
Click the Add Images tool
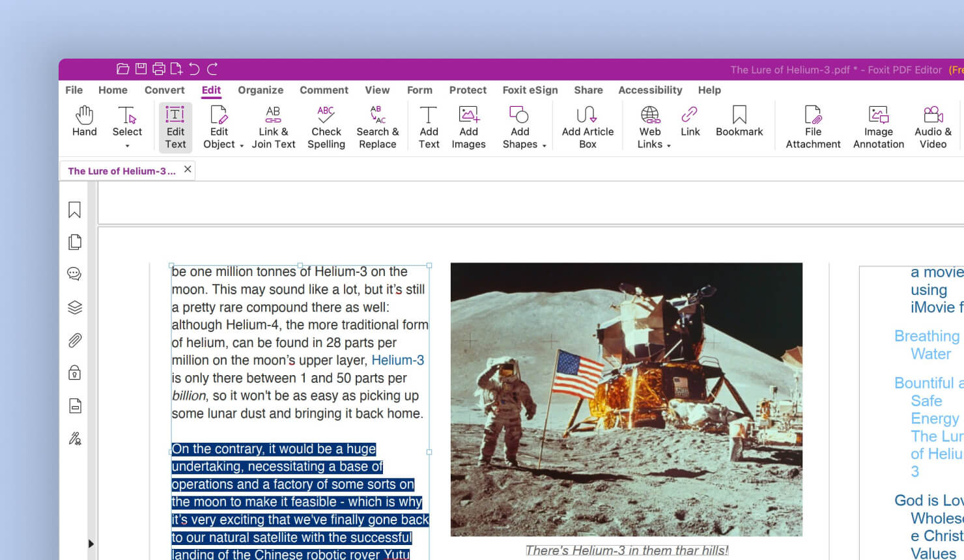(469, 127)
